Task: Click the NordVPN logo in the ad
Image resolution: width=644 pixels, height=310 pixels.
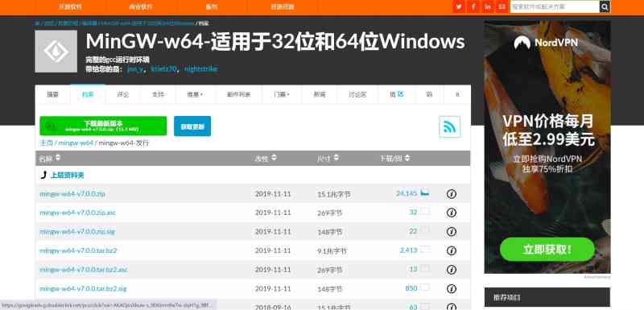Action: point(546,43)
